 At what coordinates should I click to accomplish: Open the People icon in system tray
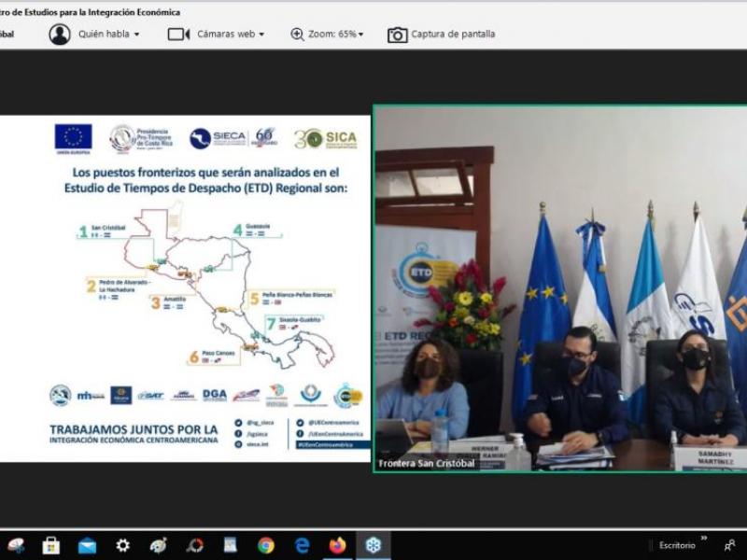pyautogui.click(x=729, y=545)
